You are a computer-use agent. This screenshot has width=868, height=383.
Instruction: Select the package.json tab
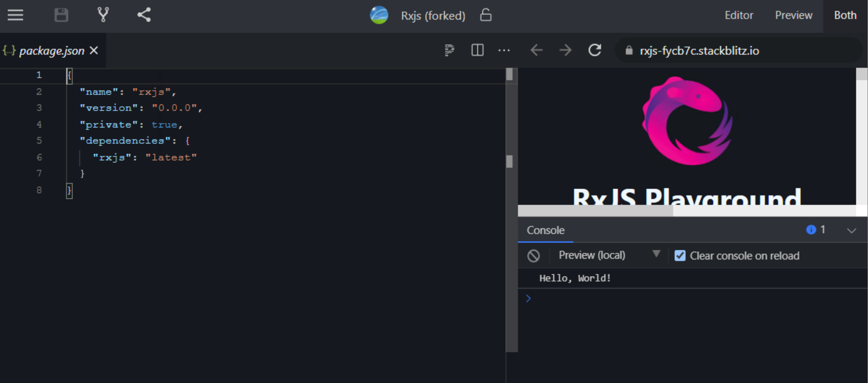click(52, 51)
